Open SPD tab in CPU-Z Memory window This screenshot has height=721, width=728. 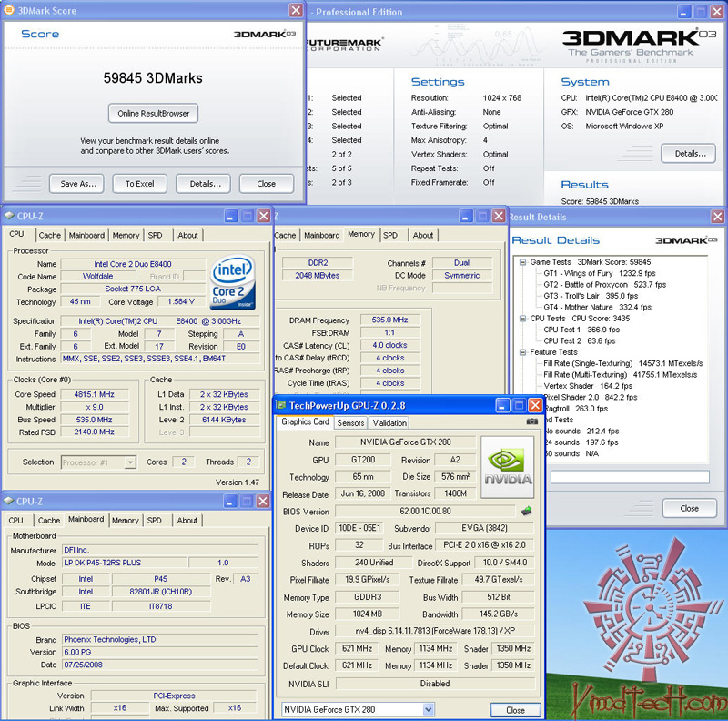(390, 236)
